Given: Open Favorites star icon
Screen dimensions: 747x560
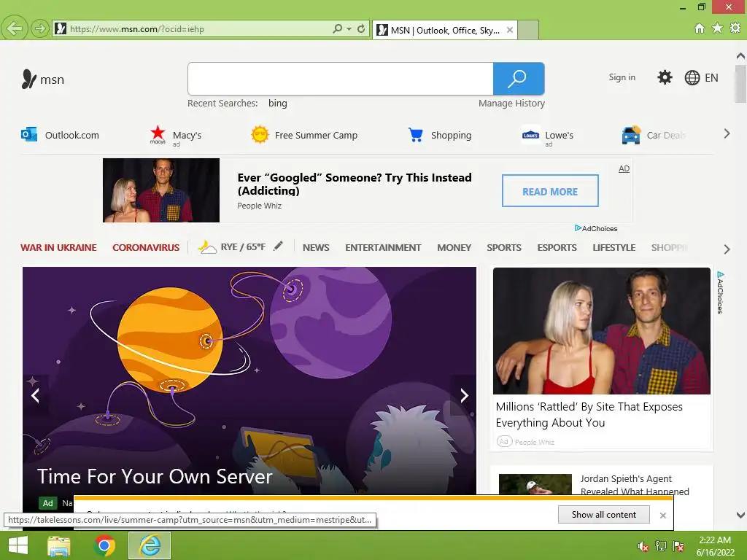Looking at the screenshot, I should click(717, 28).
